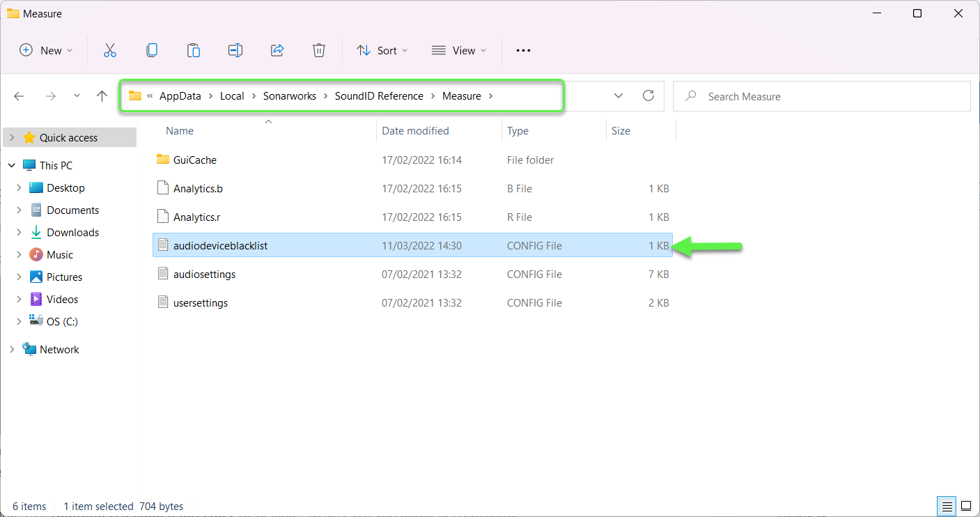The height and width of the screenshot is (517, 980).
Task: Open recent locations dropdown chevron
Action: 77,96
